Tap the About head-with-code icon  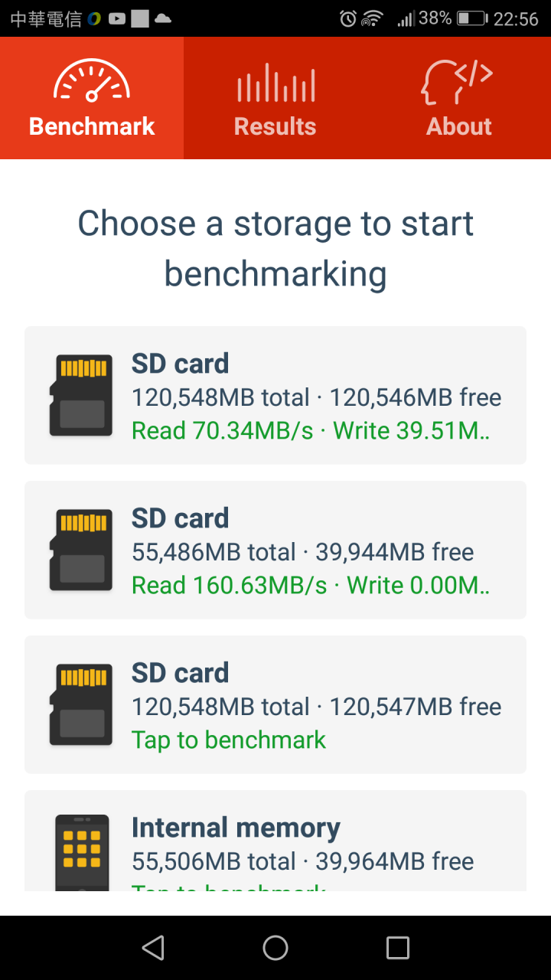click(x=457, y=82)
